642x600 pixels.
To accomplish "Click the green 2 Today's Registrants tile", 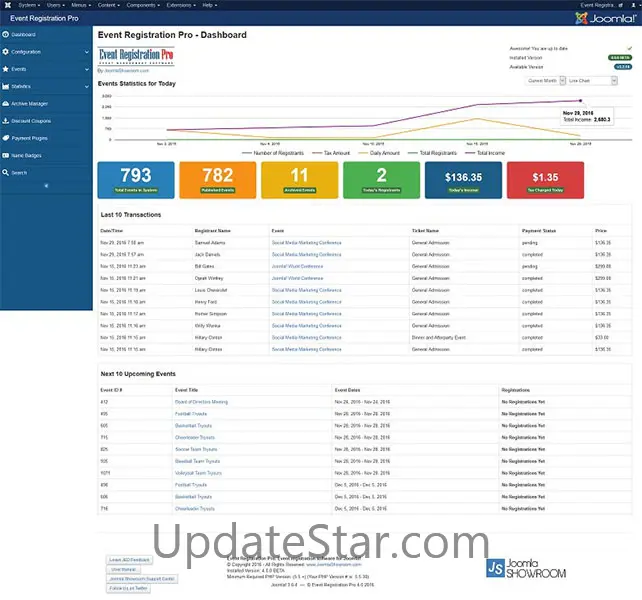I will click(x=382, y=180).
